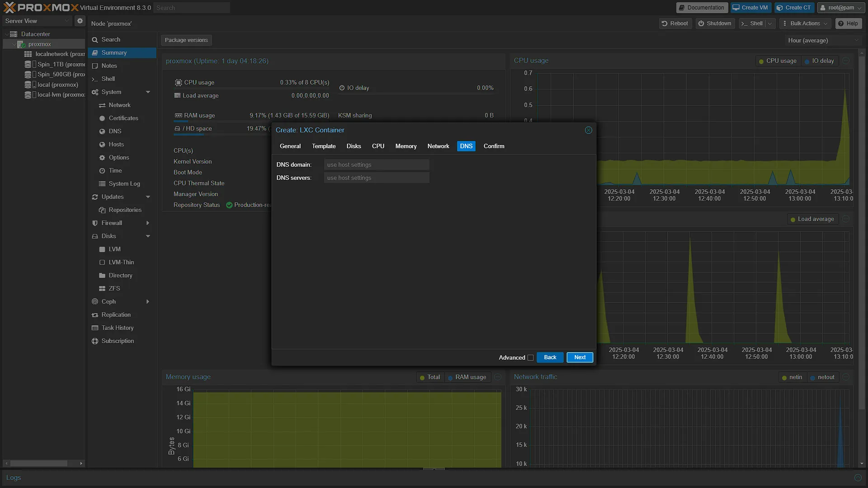Open Server View settings gear

tap(80, 21)
